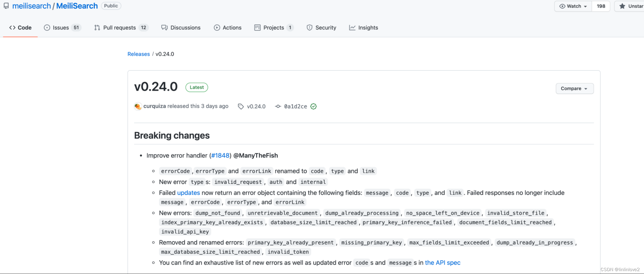
Task: Open the Security tab
Action: [321, 28]
